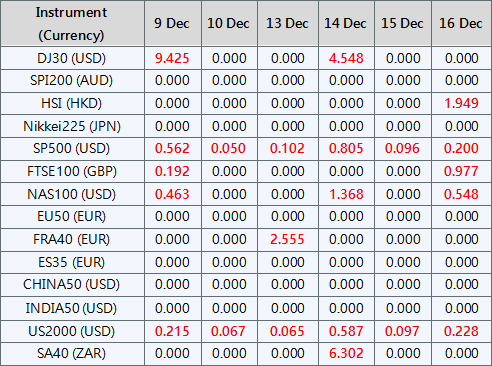Select SA40 value 6.302 on 14 Dec
Screen dimensions: 492x366
[x=346, y=353]
